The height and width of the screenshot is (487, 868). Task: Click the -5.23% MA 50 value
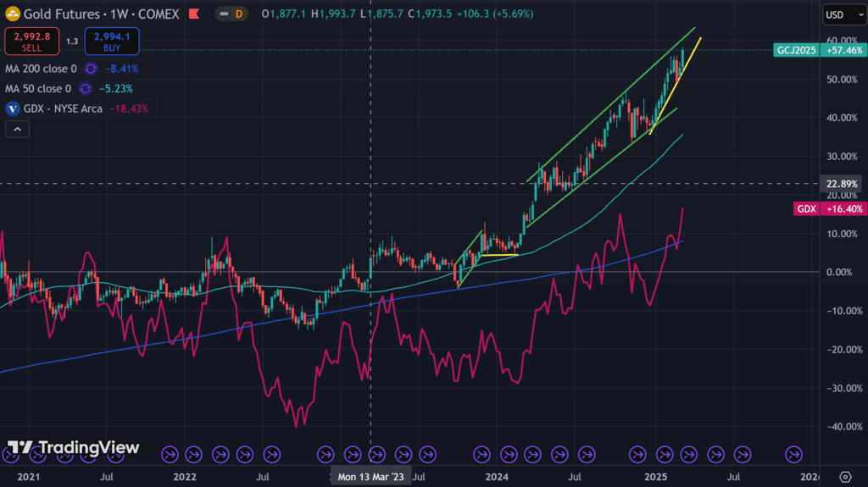115,89
